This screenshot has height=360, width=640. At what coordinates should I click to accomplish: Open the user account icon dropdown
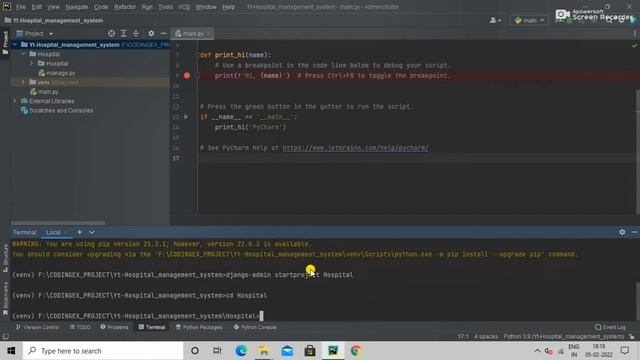coord(495,20)
